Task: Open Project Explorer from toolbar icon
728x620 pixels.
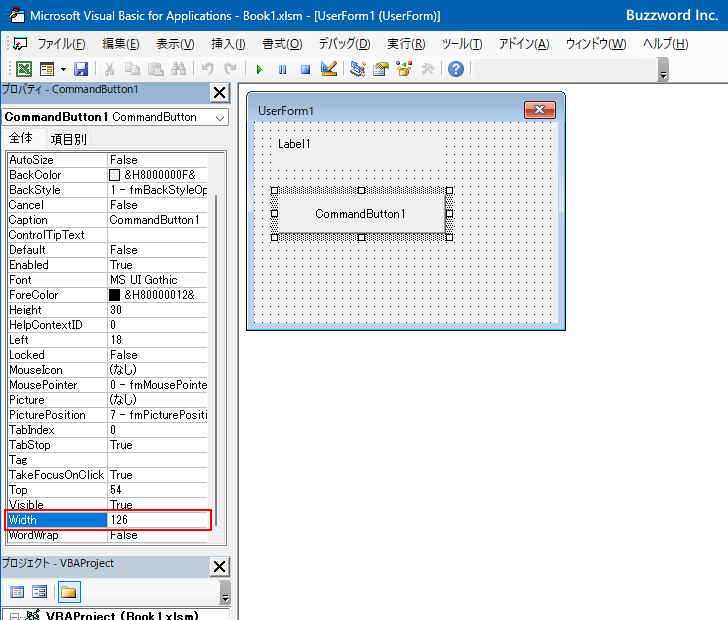Action: click(x=358, y=69)
